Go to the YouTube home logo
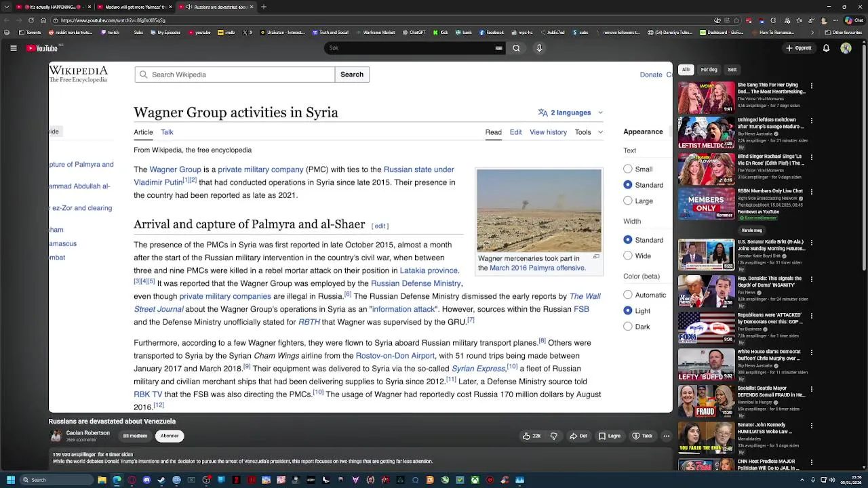The image size is (868, 488). coord(42,48)
